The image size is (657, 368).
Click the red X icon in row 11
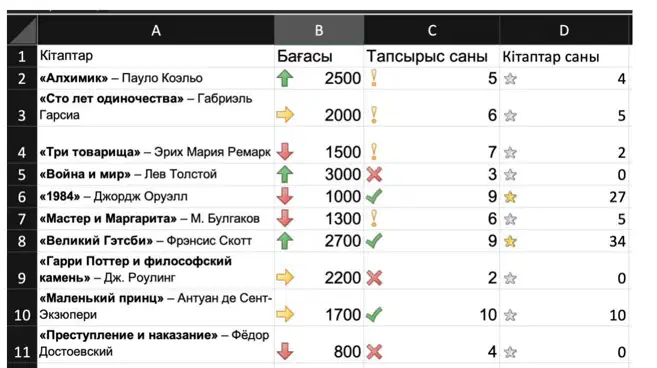(374, 352)
